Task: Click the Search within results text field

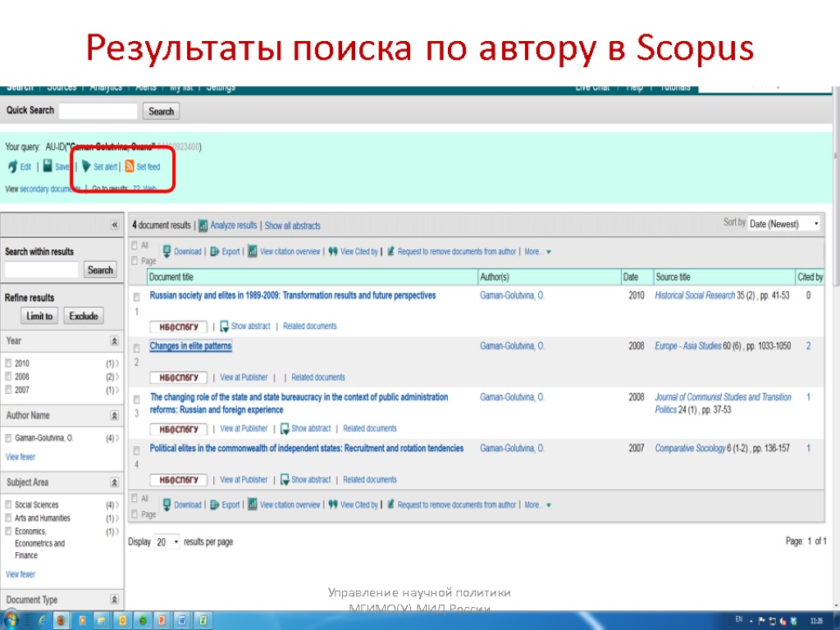Action: [x=42, y=269]
